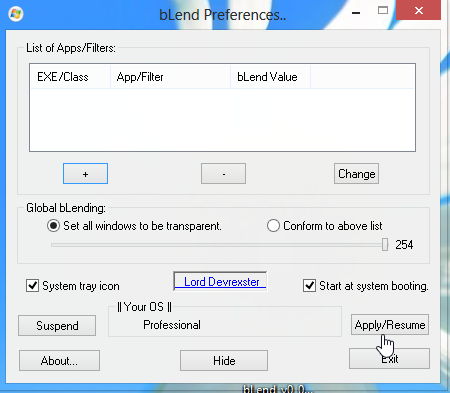
Task: Exit the bLend application
Action: (389, 359)
